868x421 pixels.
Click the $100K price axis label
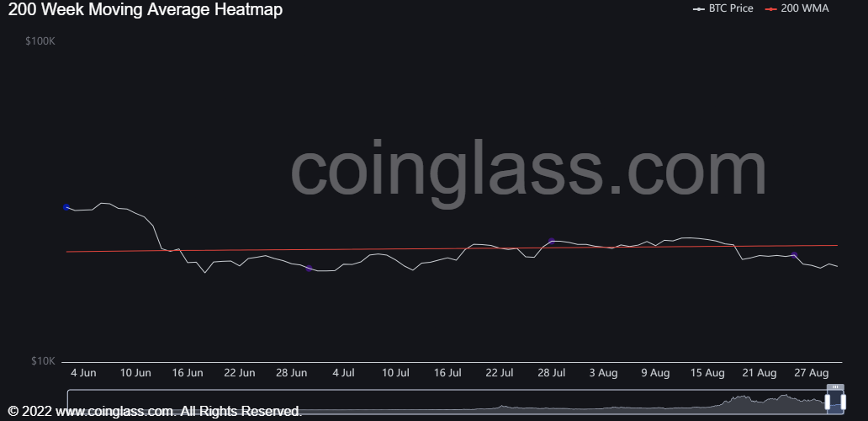[x=40, y=41]
